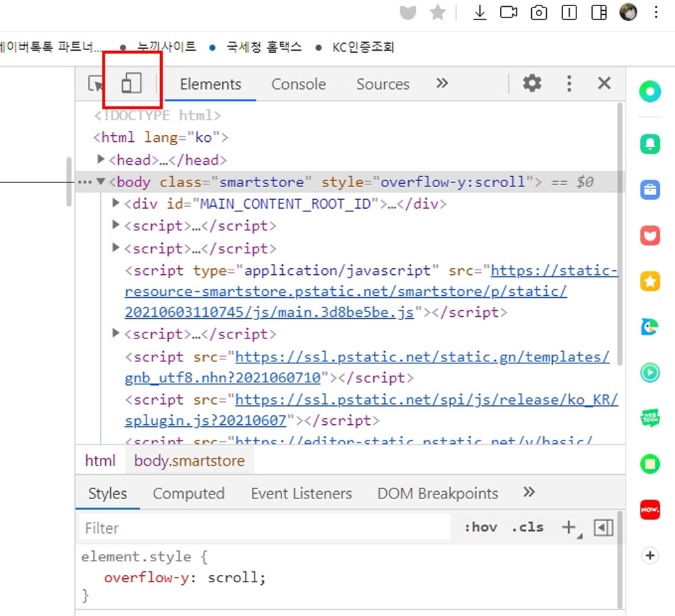Open the Event Listeners tab
The width and height of the screenshot is (675, 616).
pos(301,493)
